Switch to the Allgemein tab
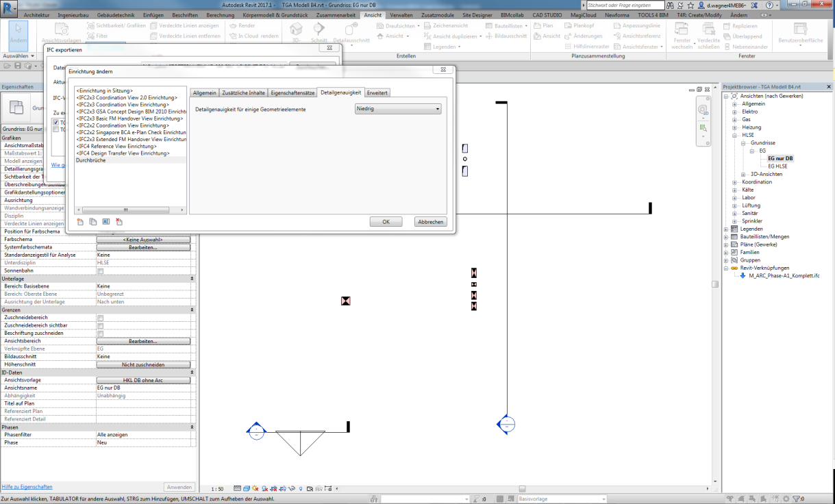Viewport: 835px width, 504px height. [x=205, y=92]
